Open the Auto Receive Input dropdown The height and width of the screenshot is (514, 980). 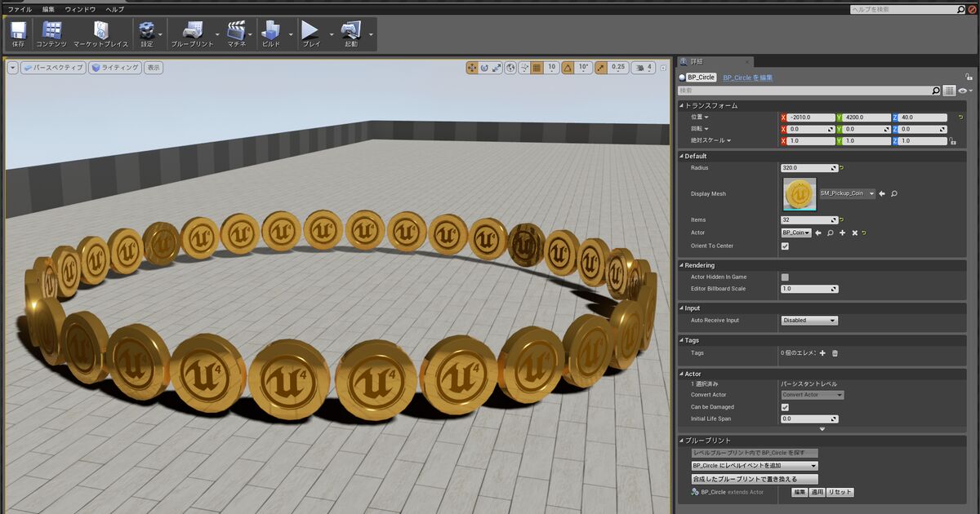click(x=809, y=321)
